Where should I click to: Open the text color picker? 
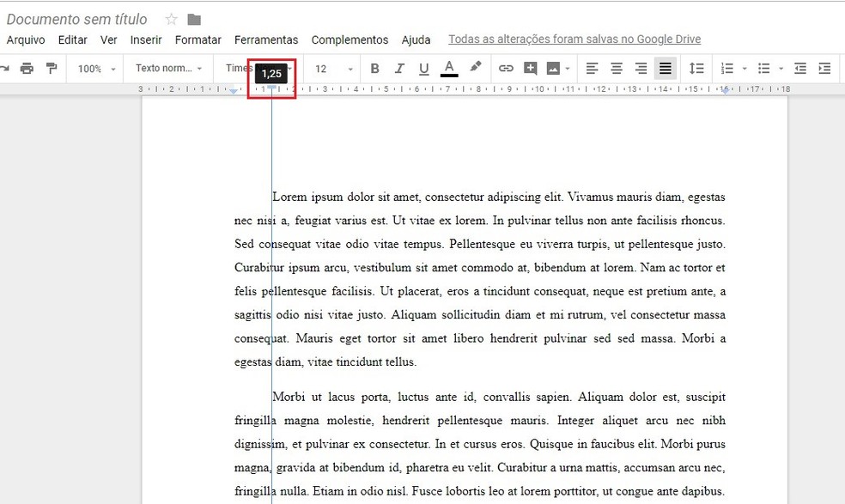(x=447, y=69)
